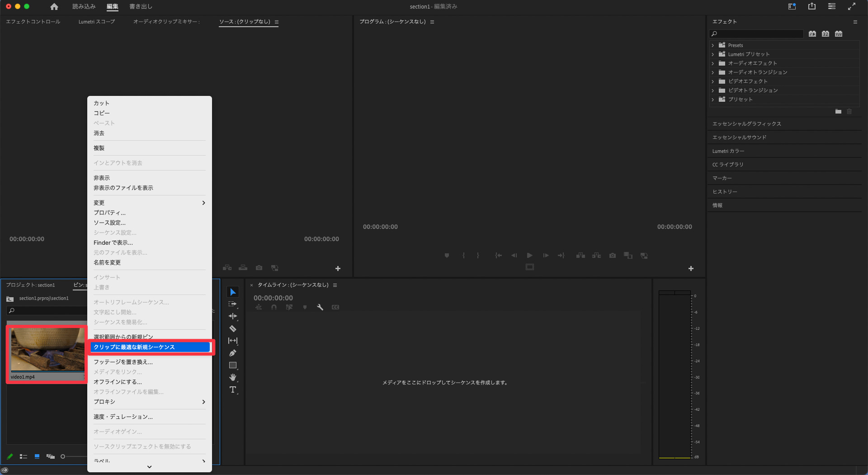This screenshot has width=868, height=475.
Task: Switch to the 書き出し tab
Action: pos(141,7)
